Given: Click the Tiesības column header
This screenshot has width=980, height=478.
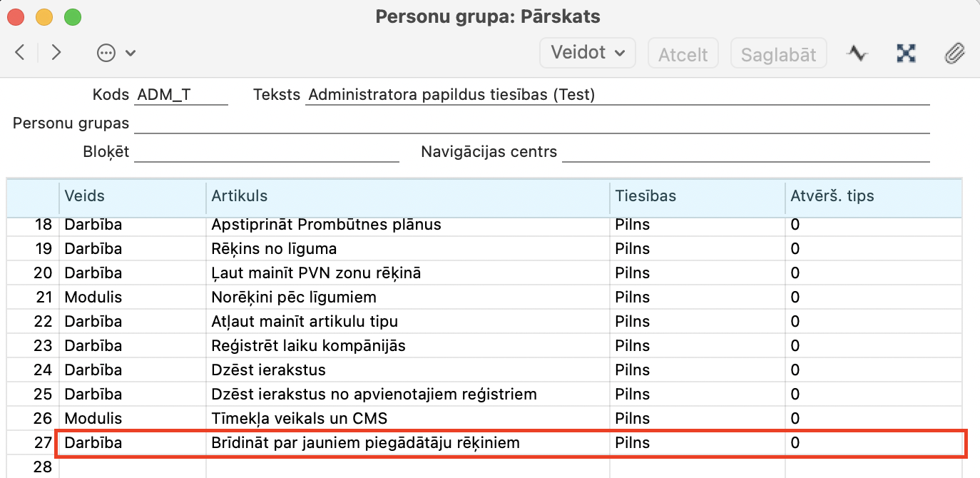Looking at the screenshot, I should 696,195.
